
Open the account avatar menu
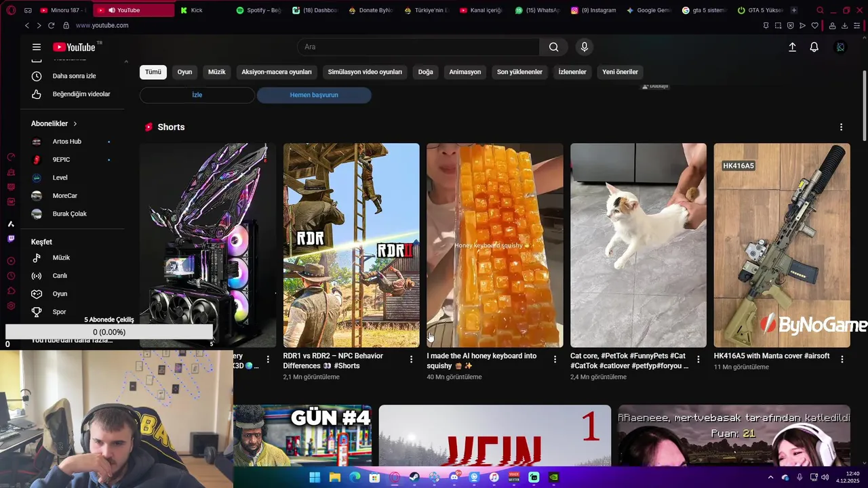click(x=840, y=47)
